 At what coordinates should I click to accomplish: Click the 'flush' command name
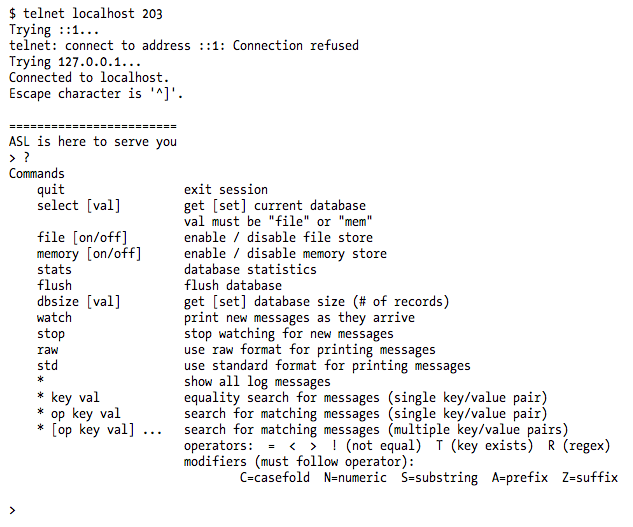tap(54, 286)
